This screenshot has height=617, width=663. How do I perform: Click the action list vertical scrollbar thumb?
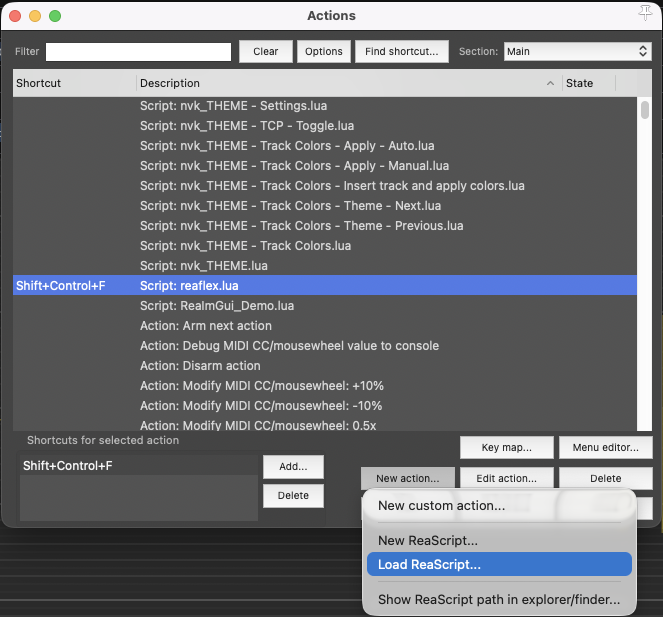click(x=644, y=110)
